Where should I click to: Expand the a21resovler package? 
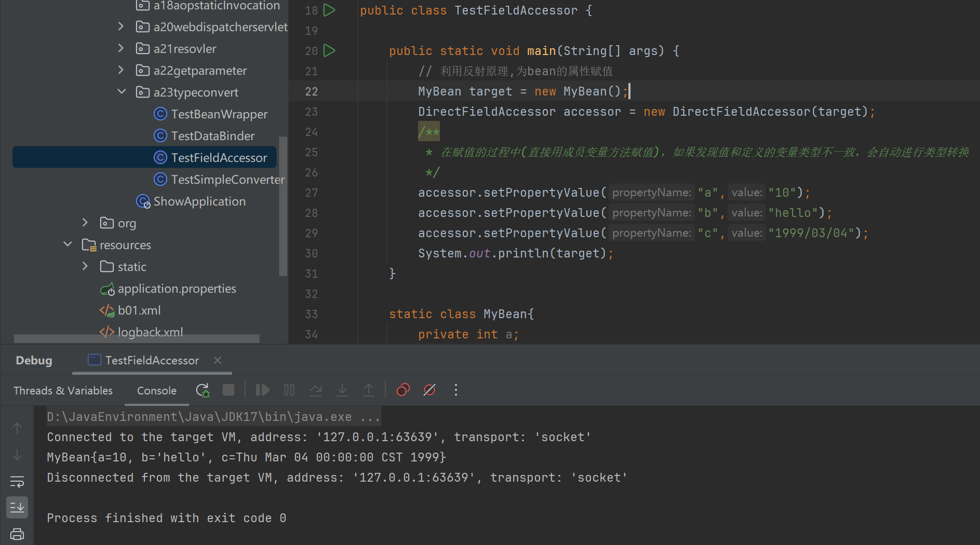[x=121, y=48]
